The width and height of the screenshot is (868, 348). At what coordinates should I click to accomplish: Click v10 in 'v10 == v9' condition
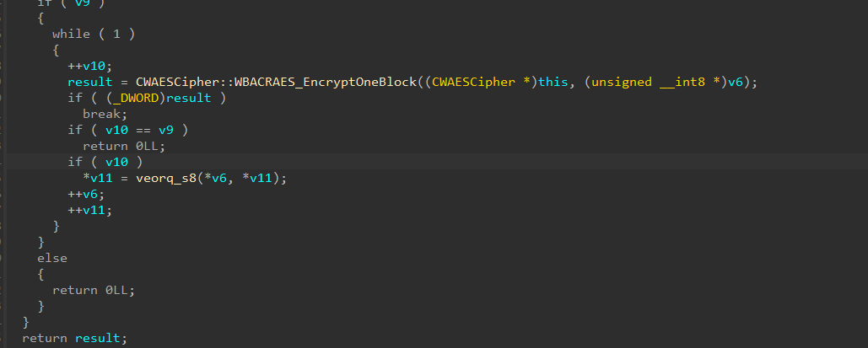[x=116, y=130]
